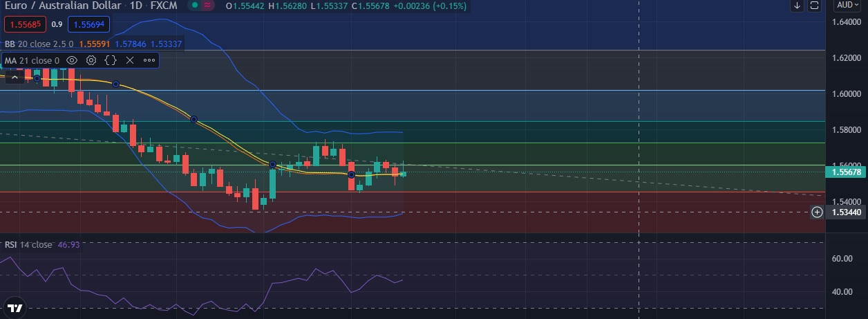868x319 pixels.
Task: Collapse the indicator legend arrow
Action: click(14, 78)
